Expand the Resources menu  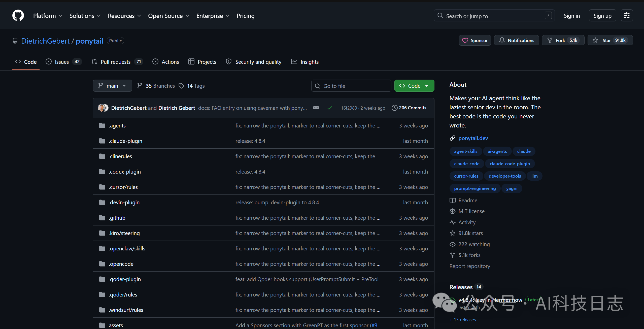pyautogui.click(x=124, y=16)
